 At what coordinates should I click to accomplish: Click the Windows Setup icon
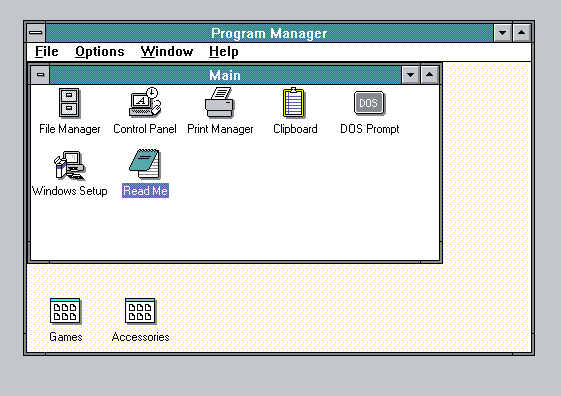click(69, 165)
